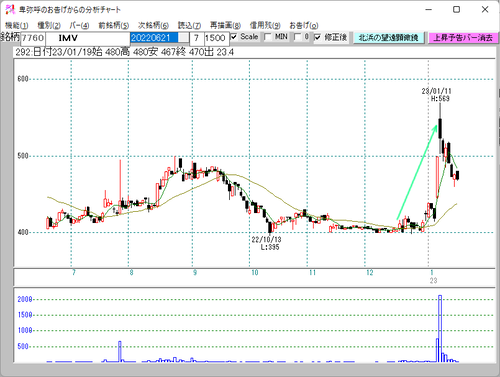This screenshot has width=500, height=377.
Task: Click the field showing 7
Action: coord(197,38)
